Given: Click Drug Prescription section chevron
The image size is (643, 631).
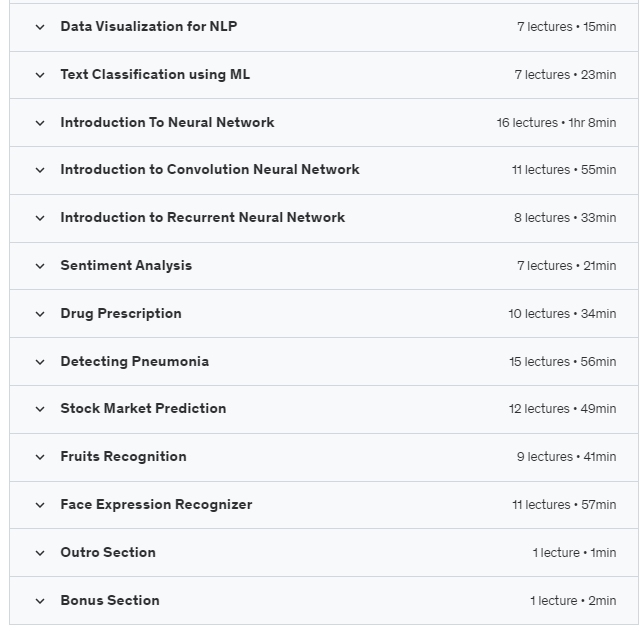Looking at the screenshot, I should [40, 314].
